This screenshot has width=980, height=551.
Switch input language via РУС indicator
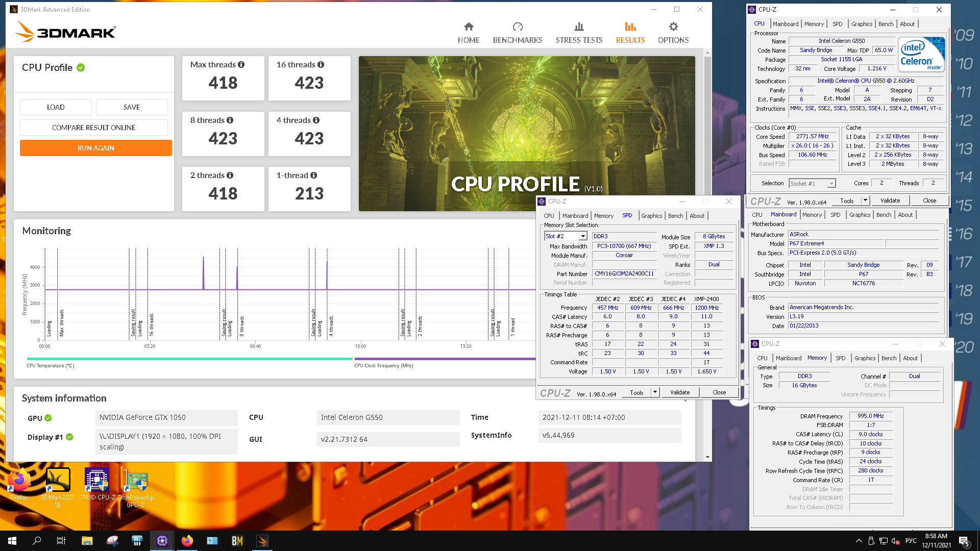click(x=911, y=541)
